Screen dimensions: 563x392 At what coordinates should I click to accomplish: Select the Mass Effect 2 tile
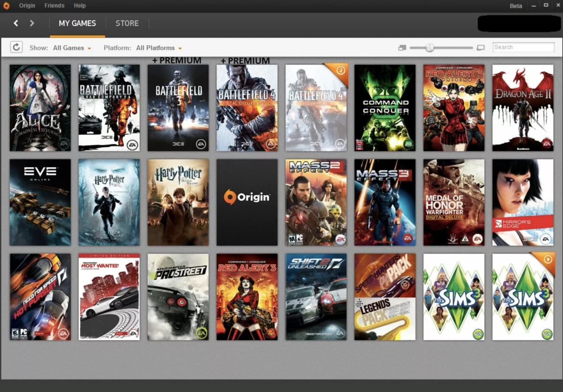click(x=316, y=203)
